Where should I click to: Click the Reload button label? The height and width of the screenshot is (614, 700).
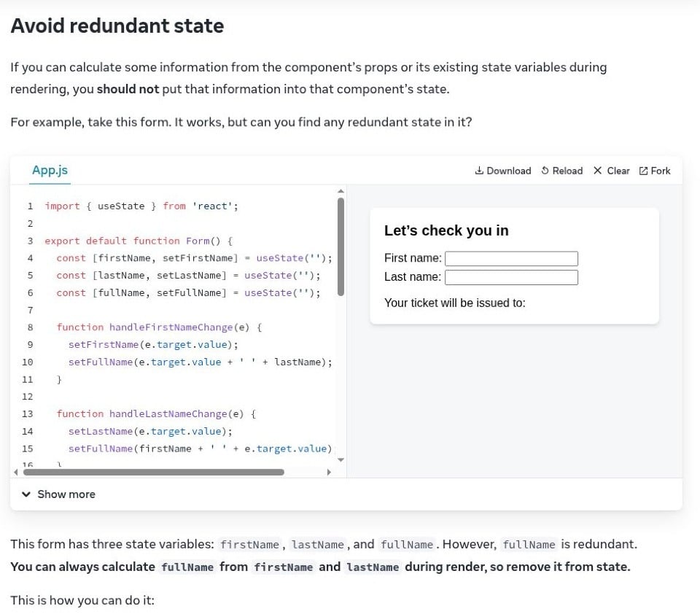coord(567,171)
